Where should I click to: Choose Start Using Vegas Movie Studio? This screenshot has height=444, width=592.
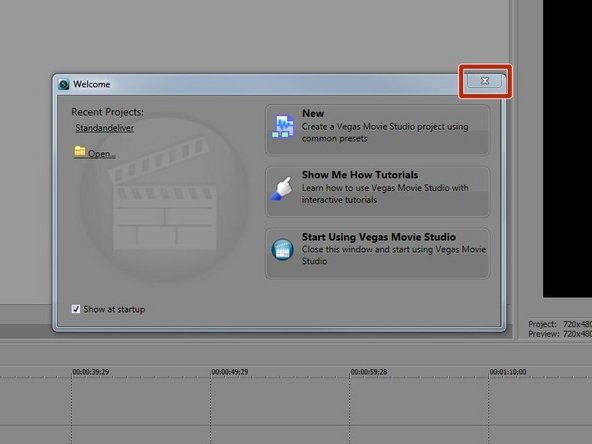coord(377,253)
